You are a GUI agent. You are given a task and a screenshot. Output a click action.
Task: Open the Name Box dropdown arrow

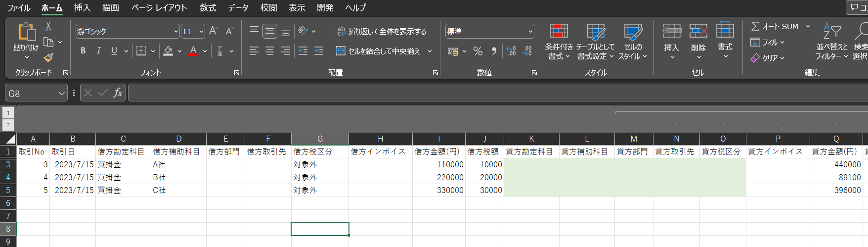click(61, 94)
